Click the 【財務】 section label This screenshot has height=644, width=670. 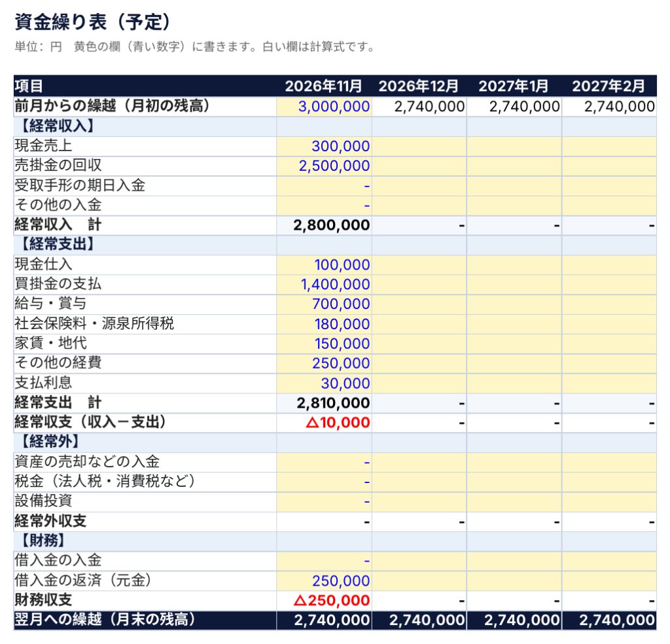click(x=43, y=541)
